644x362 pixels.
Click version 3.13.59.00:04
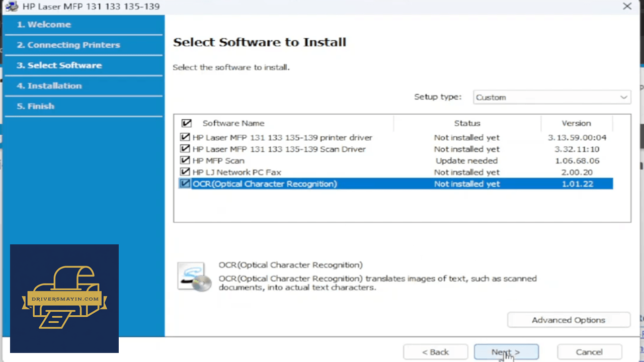(577, 137)
